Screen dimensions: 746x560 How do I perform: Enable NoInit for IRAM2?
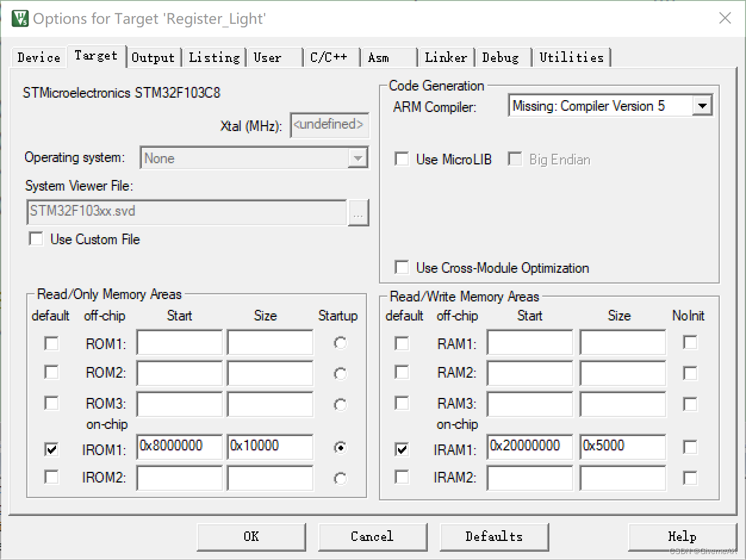[690, 477]
